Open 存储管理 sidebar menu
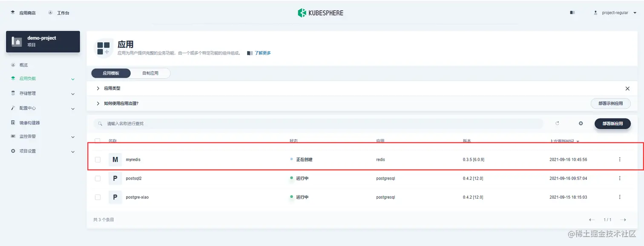644x246 pixels. click(27, 93)
